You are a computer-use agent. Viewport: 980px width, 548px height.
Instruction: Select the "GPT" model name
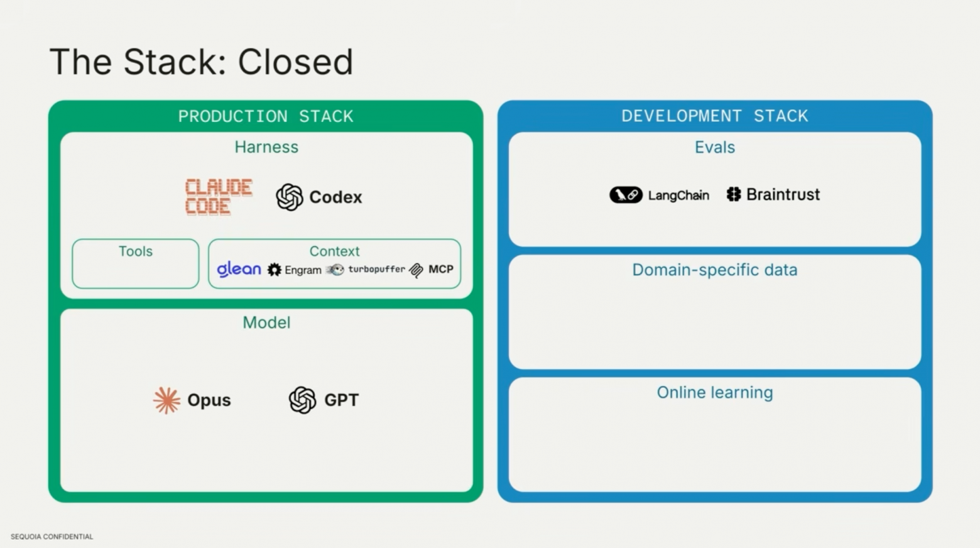click(x=341, y=400)
